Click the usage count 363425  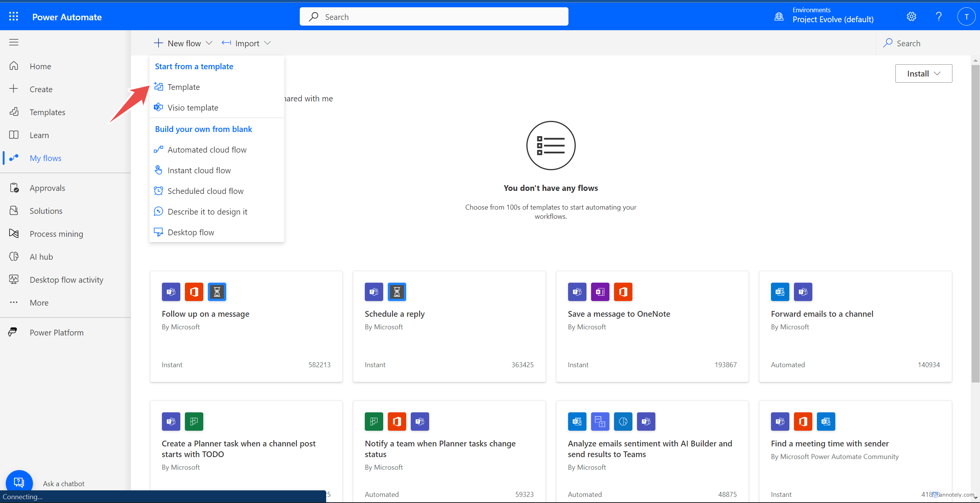(x=523, y=365)
